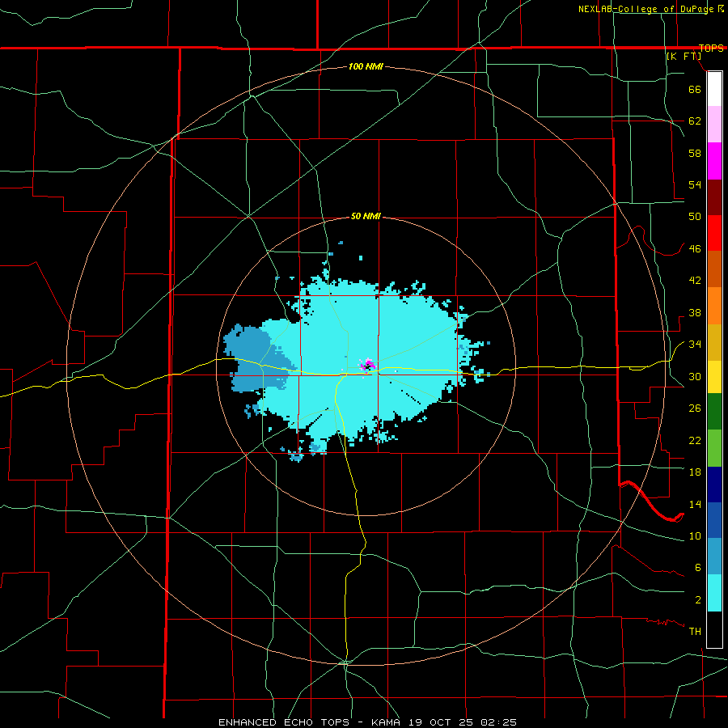Click the 58 value on the legend
728x728 pixels.
pyautogui.click(x=695, y=153)
